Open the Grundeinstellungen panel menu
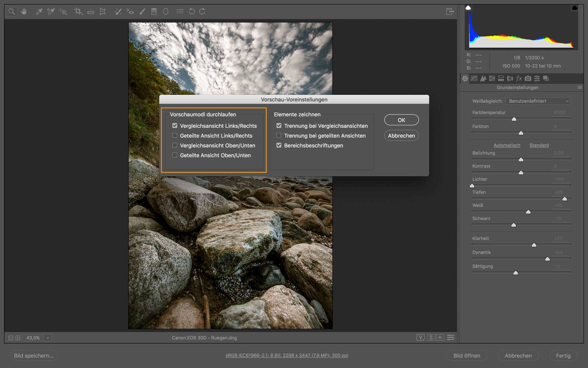Image resolution: width=588 pixels, height=368 pixels. [x=580, y=88]
